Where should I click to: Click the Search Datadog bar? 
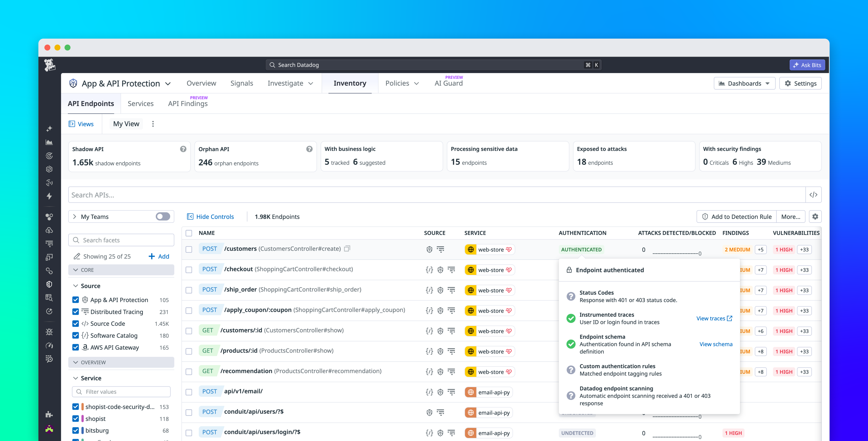pos(433,65)
